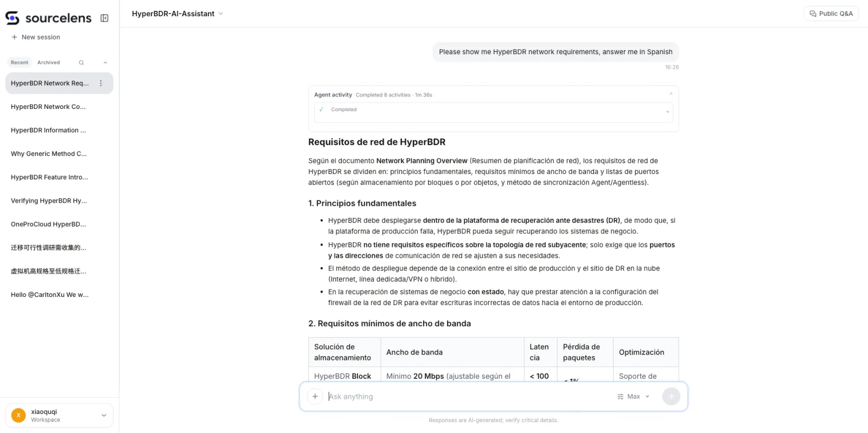
Task: Open the Why Generic Method C... session
Action: click(x=59, y=154)
